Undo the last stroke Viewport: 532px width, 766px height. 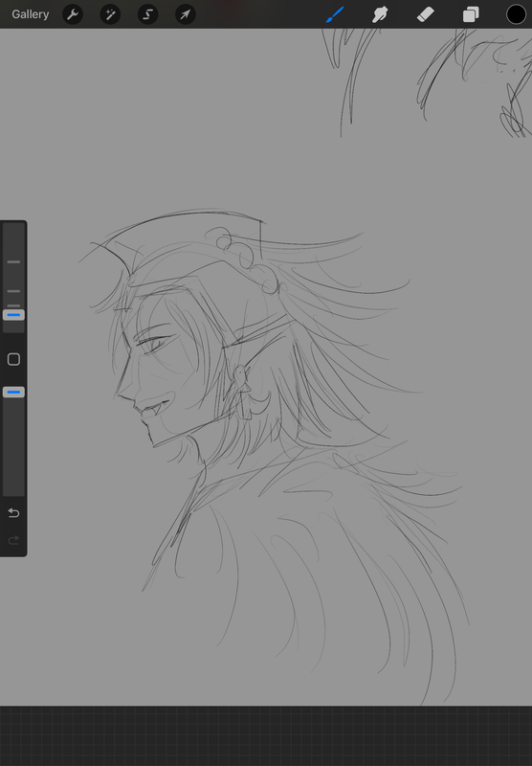[x=13, y=512]
